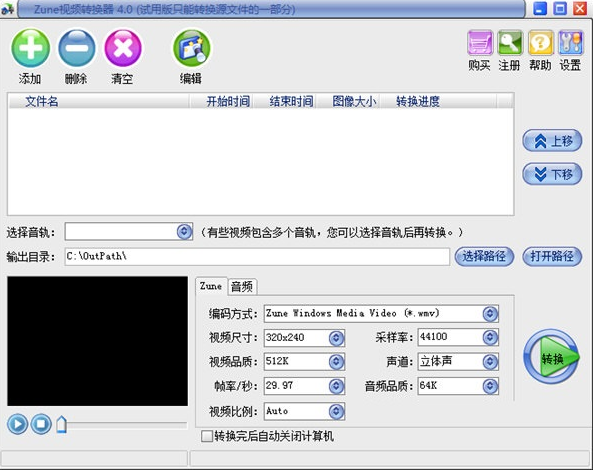Click the preview seek slider handle

click(x=61, y=424)
